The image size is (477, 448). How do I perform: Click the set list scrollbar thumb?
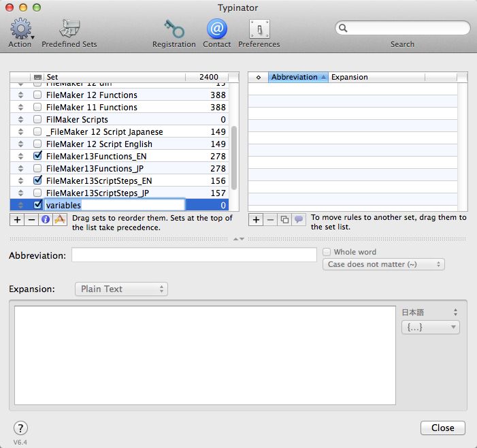click(x=234, y=158)
